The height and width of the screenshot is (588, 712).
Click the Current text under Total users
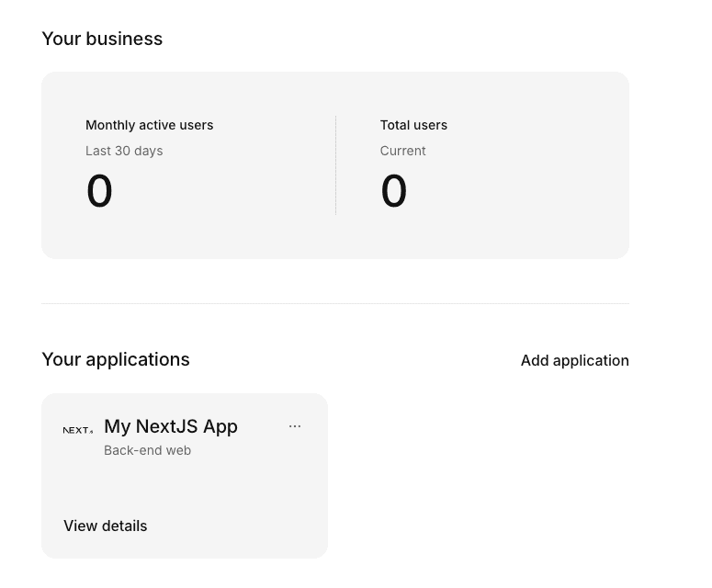[402, 151]
